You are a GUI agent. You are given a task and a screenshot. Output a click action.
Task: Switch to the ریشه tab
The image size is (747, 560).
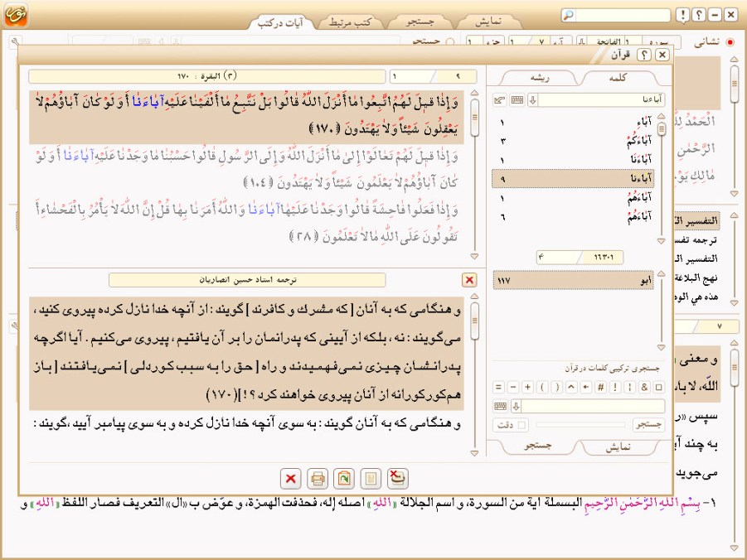tap(541, 78)
